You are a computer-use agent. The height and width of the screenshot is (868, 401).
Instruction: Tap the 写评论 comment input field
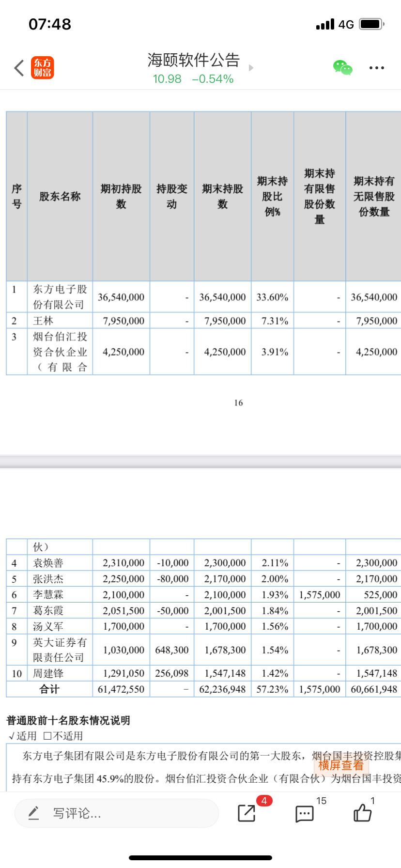pos(117,813)
